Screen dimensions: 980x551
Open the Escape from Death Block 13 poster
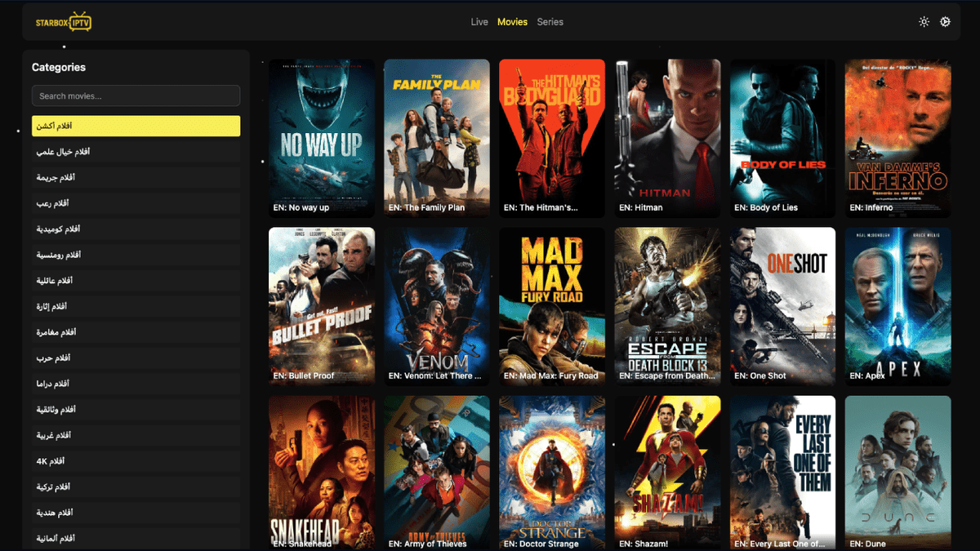pos(667,306)
